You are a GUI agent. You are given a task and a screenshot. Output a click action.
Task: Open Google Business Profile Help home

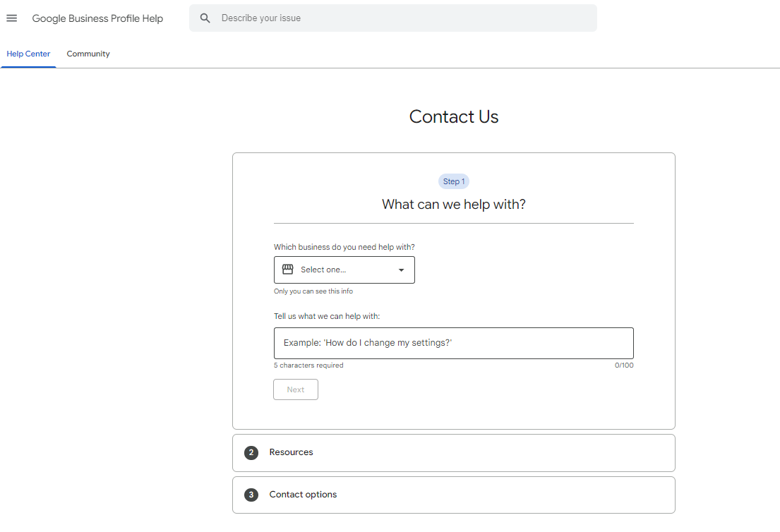point(97,18)
